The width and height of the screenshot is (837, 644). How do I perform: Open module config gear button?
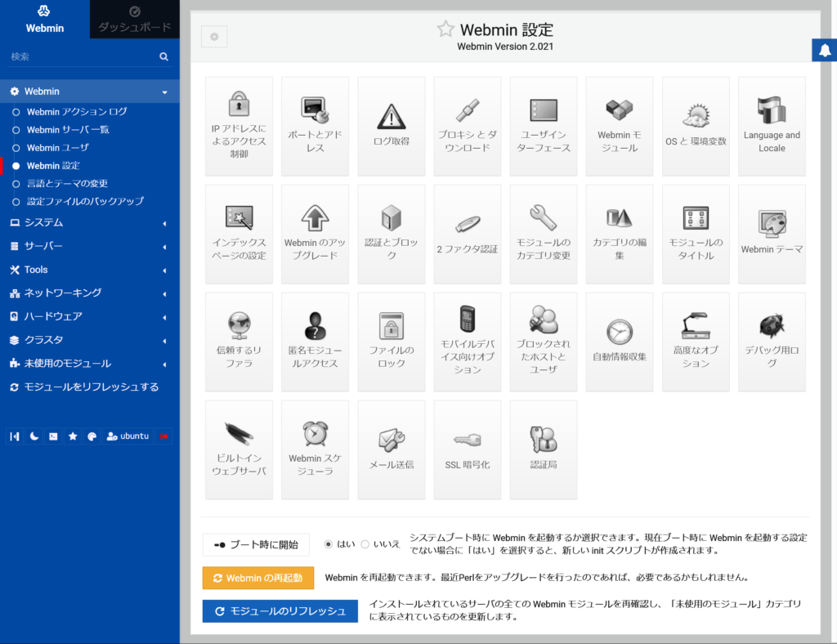214,37
